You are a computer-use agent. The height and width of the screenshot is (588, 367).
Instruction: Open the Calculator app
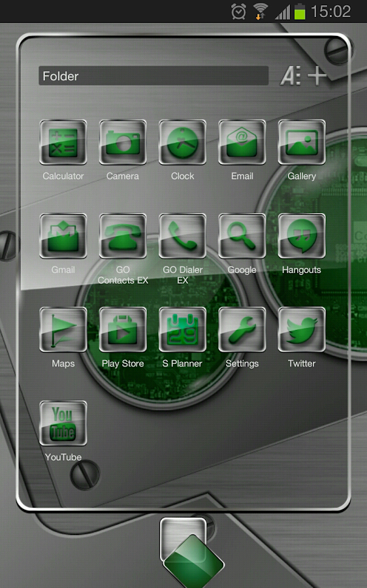[x=63, y=142]
